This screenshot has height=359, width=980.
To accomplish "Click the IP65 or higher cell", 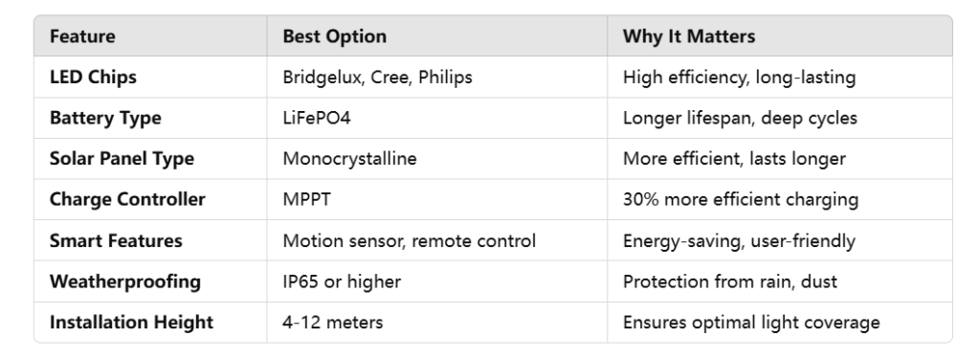I will 342,281.
